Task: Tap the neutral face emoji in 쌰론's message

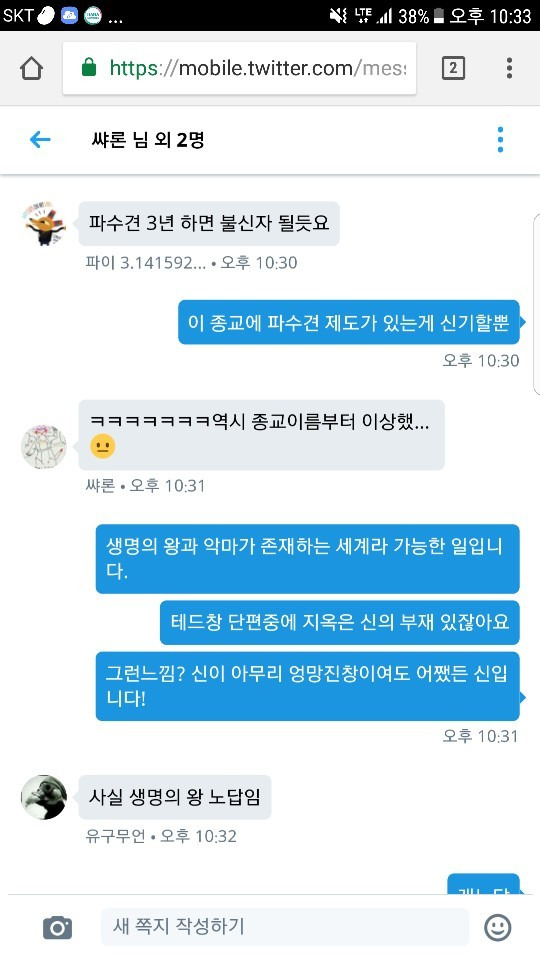Action: pos(102,446)
